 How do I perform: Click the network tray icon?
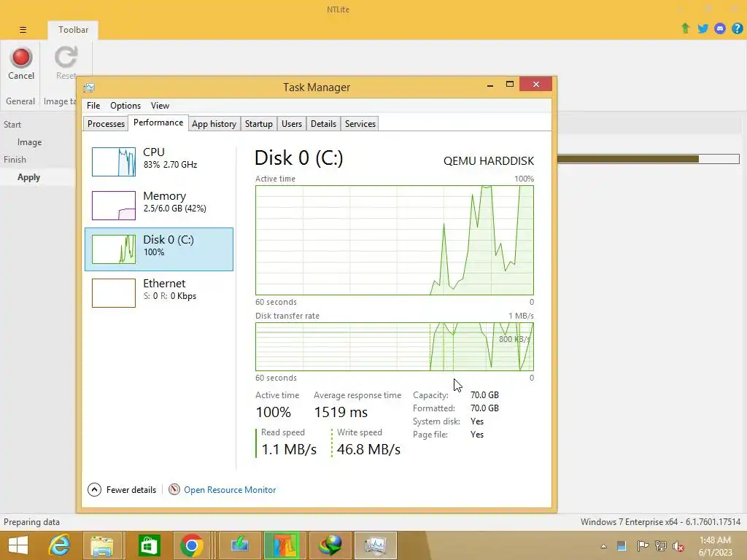pyautogui.click(x=661, y=546)
